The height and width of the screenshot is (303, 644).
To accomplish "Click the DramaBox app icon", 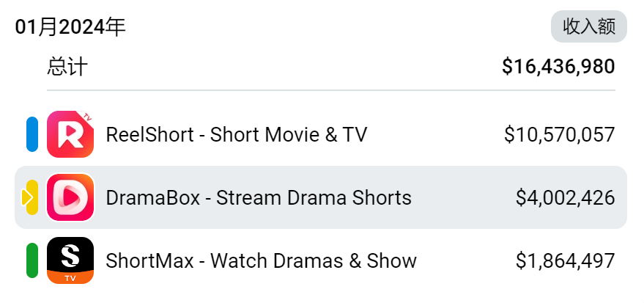I will tap(70, 197).
